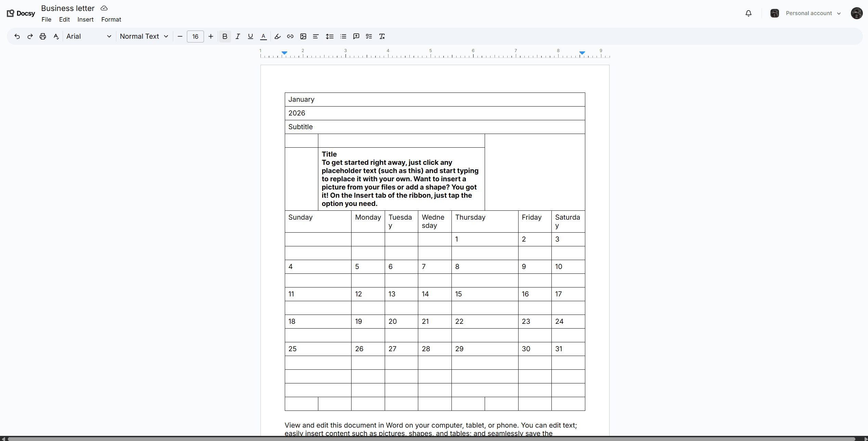Click the Undo icon

coord(17,36)
